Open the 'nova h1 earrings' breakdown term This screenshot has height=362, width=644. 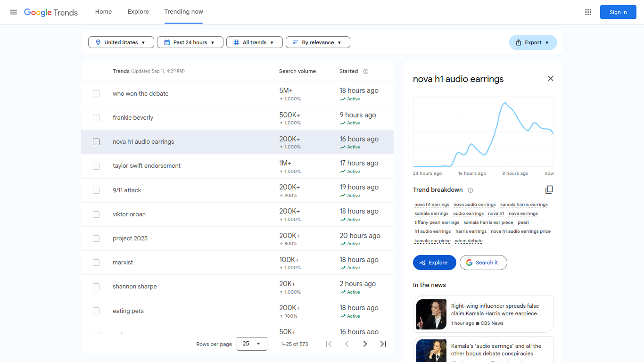(432, 205)
